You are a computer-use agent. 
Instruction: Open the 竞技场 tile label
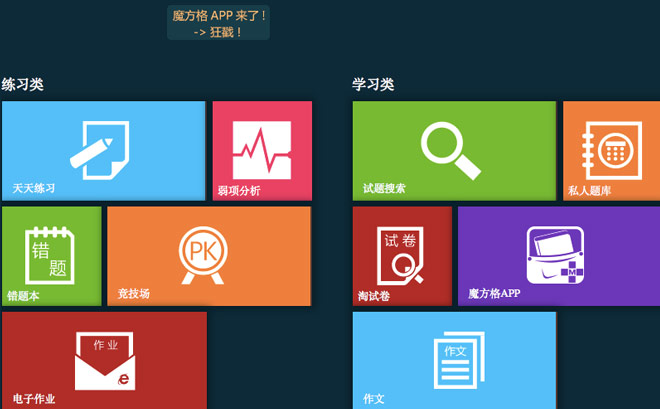(134, 294)
